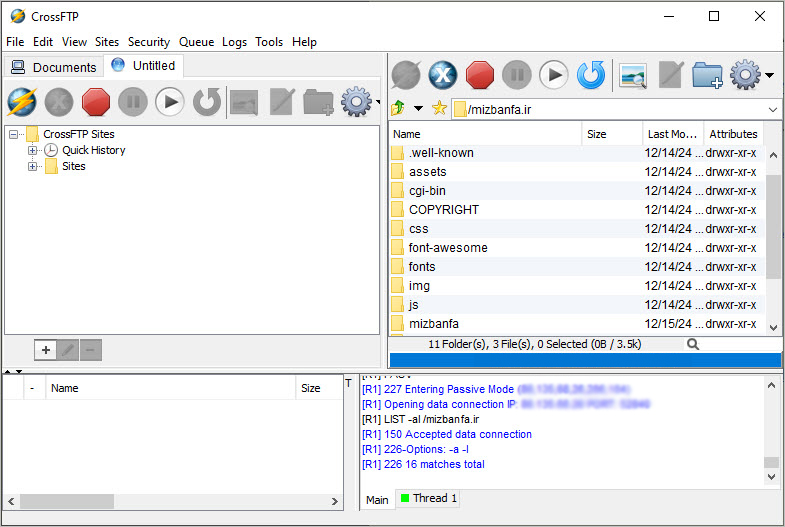This screenshot has height=527, width=785.
Task: Open the image preview icon in right pane
Action: [633, 76]
